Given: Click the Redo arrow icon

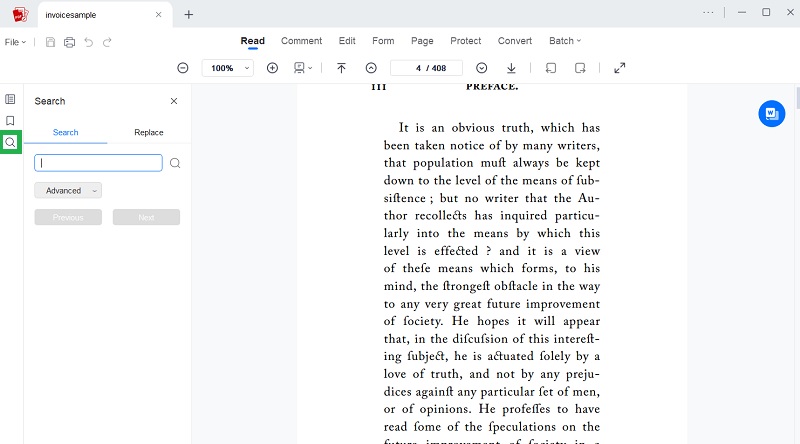Looking at the screenshot, I should [x=107, y=42].
